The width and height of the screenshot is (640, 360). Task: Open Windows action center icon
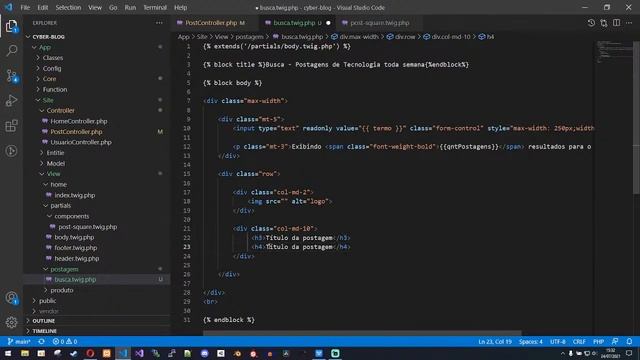click(x=629, y=353)
